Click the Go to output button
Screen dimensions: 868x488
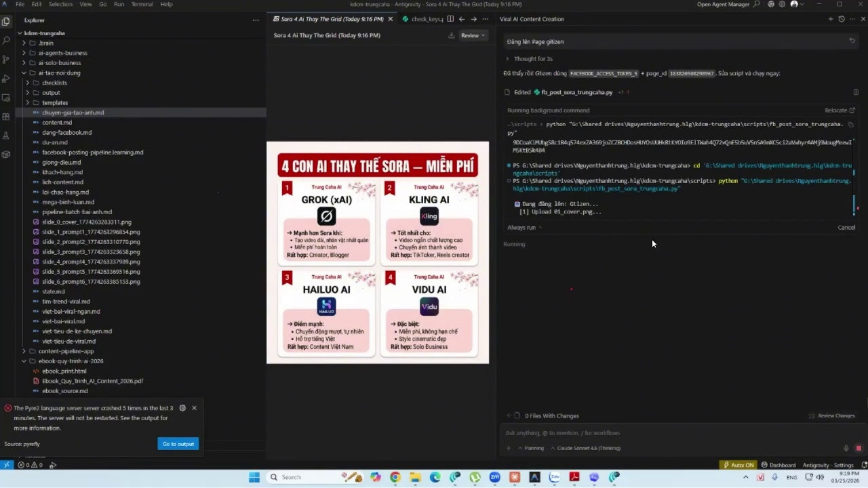[178, 444]
